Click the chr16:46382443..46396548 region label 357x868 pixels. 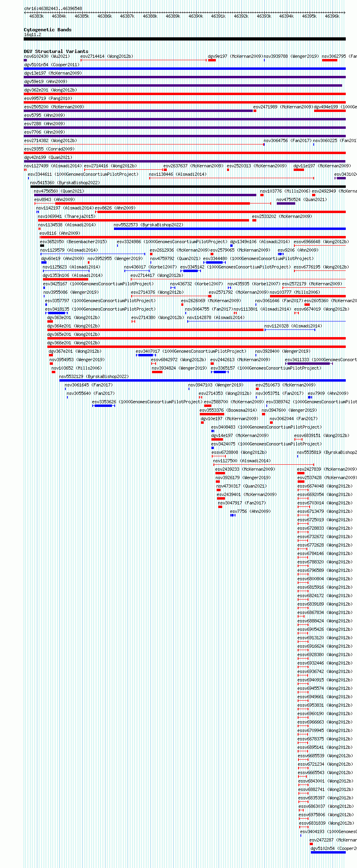click(53, 8)
